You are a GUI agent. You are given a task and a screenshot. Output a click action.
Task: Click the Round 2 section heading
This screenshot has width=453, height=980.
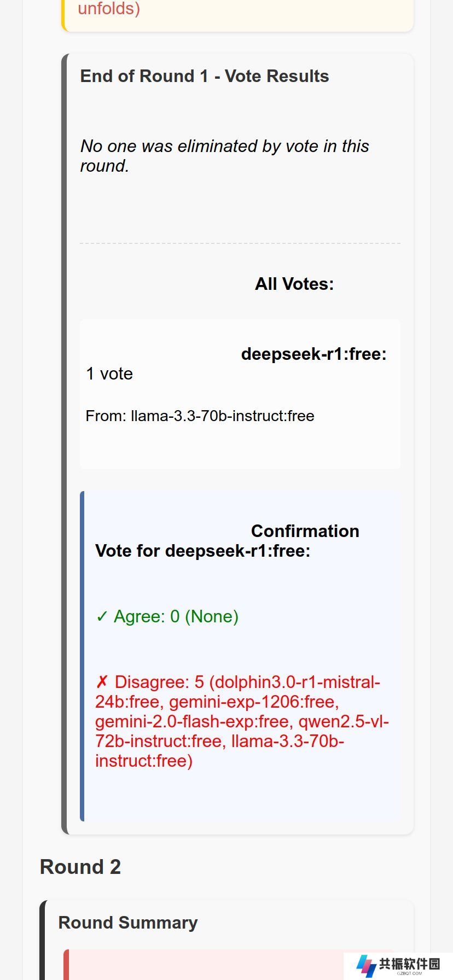(80, 867)
